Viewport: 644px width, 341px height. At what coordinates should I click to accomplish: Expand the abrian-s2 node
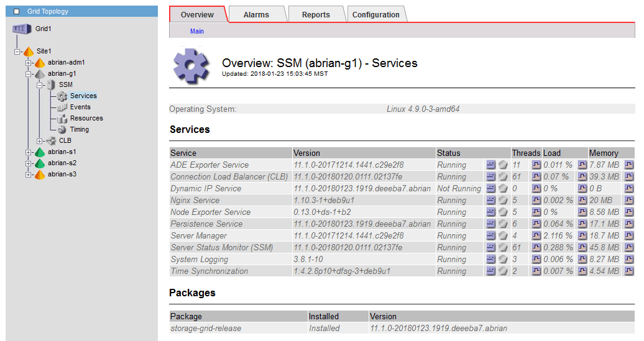click(x=28, y=163)
